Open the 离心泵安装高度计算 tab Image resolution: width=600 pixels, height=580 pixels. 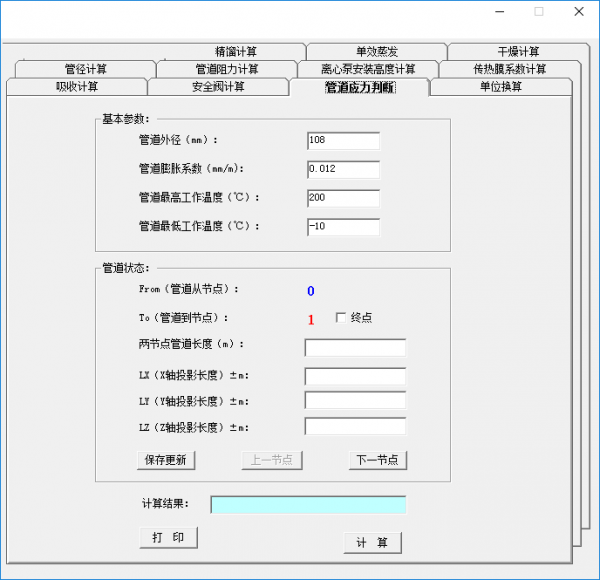coord(368,69)
